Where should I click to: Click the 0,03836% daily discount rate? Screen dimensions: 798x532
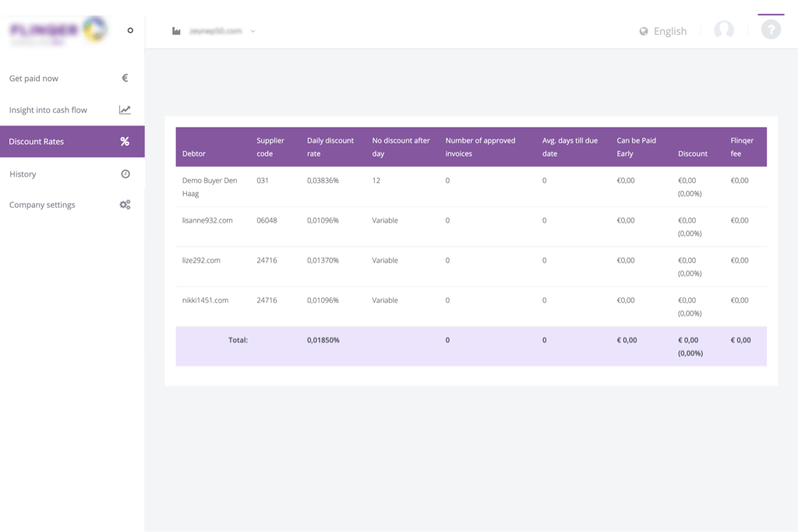click(323, 181)
